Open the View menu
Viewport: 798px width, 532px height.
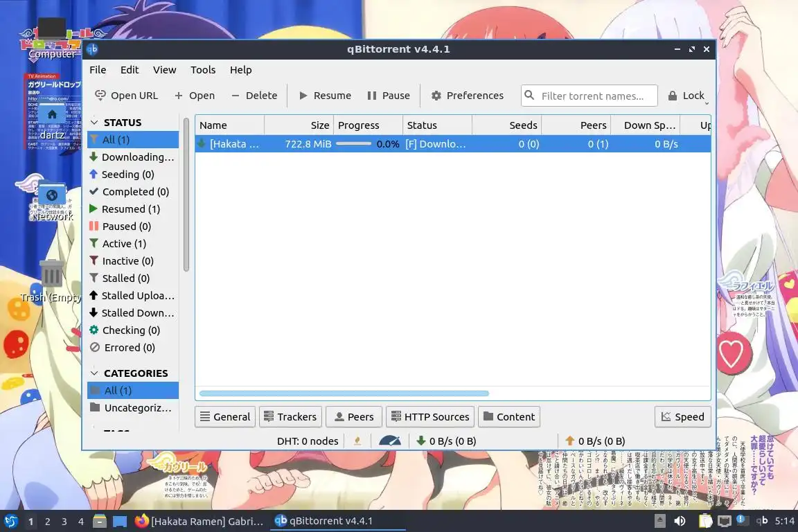coord(164,70)
